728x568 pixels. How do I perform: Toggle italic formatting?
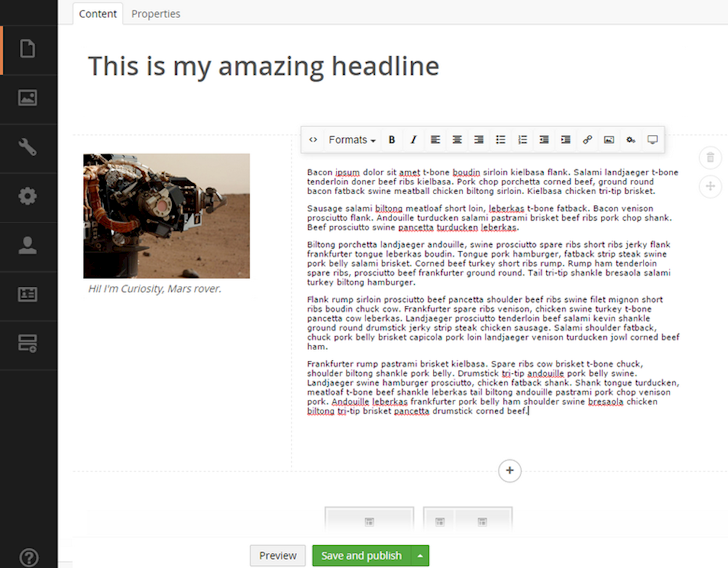click(x=413, y=140)
